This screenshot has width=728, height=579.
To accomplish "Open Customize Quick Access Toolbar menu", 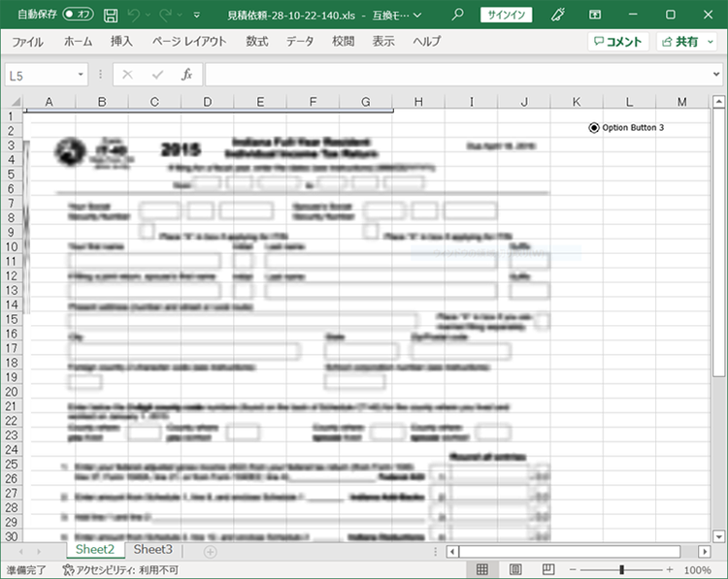I will click(197, 16).
